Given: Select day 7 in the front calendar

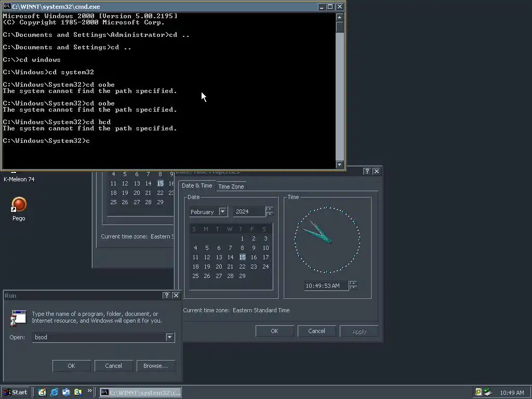Looking at the screenshot, I should (x=230, y=248).
